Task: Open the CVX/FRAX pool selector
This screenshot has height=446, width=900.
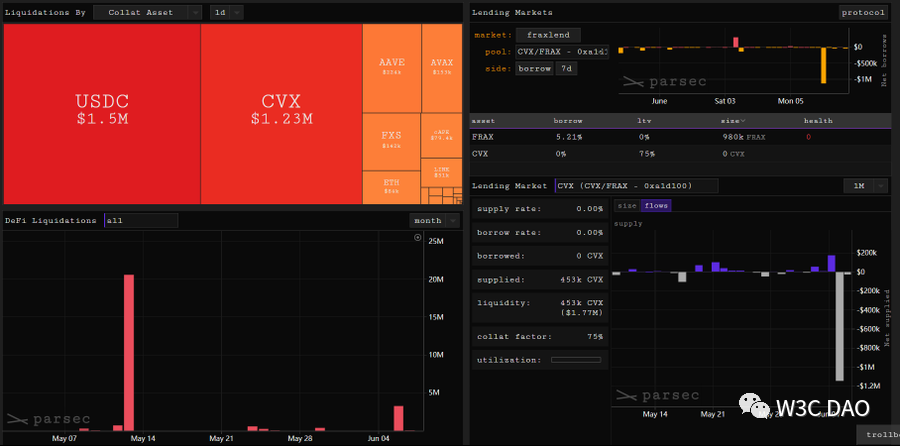Action: [562, 52]
